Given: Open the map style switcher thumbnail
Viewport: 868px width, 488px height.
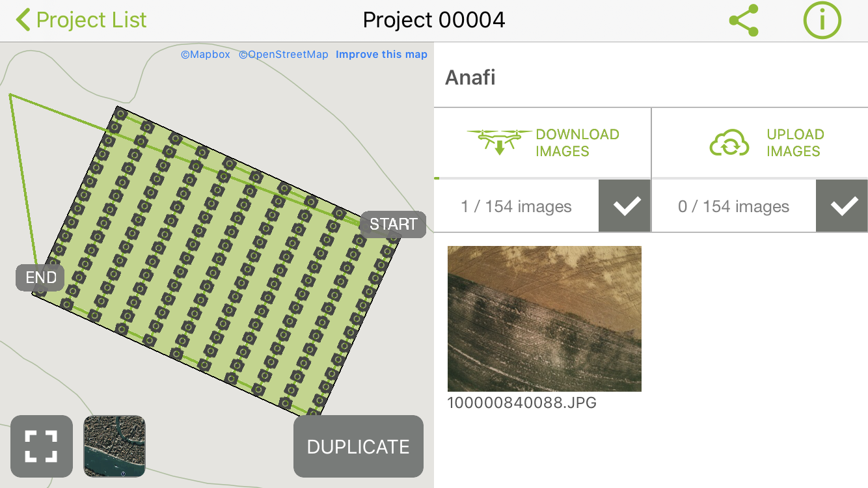Looking at the screenshot, I should click(114, 446).
